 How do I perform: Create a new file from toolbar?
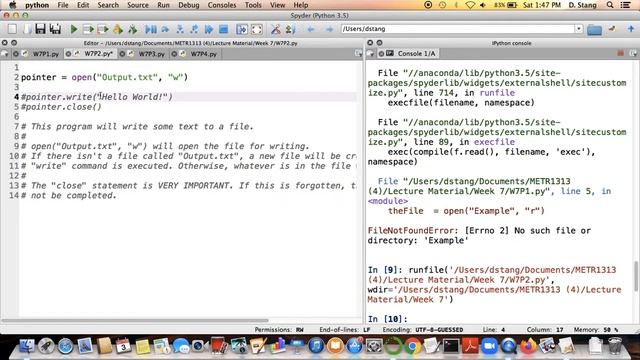click(x=12, y=29)
